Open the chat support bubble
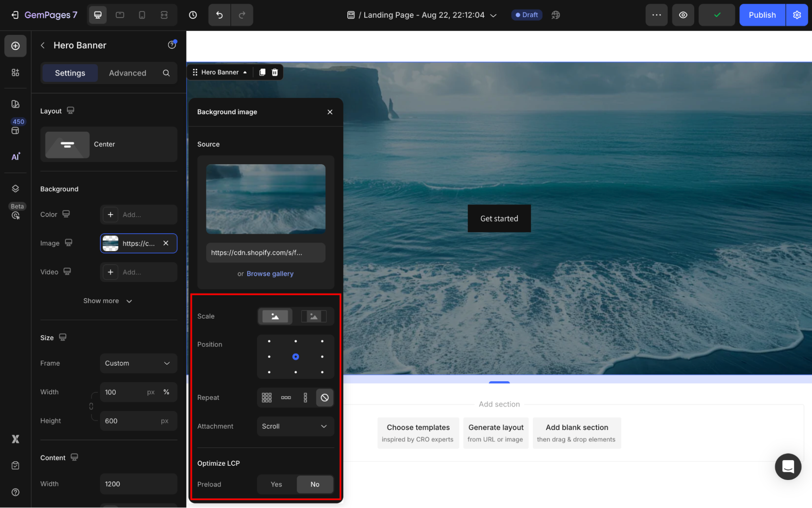 click(788, 467)
